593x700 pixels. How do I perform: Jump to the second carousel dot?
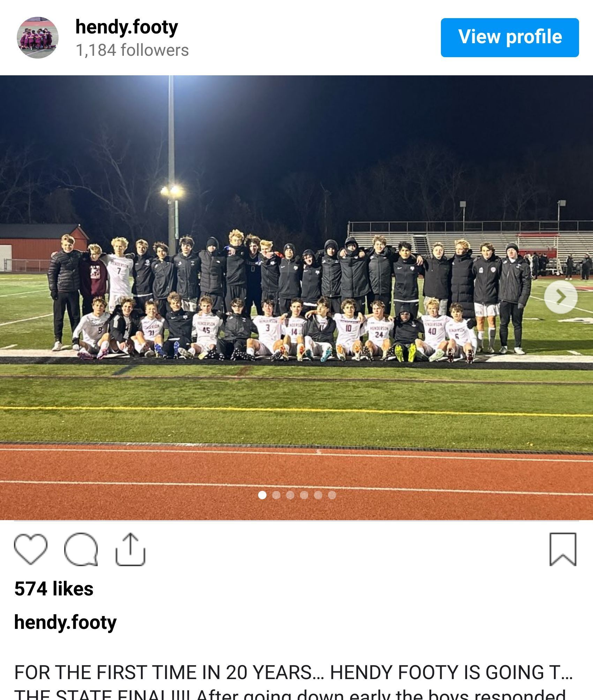click(x=276, y=495)
